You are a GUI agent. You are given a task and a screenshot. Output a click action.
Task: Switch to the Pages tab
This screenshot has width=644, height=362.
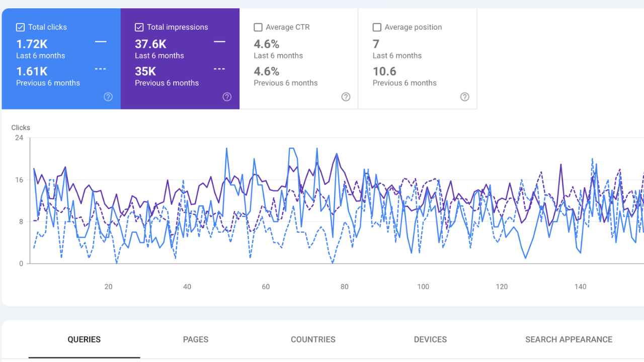pyautogui.click(x=196, y=339)
